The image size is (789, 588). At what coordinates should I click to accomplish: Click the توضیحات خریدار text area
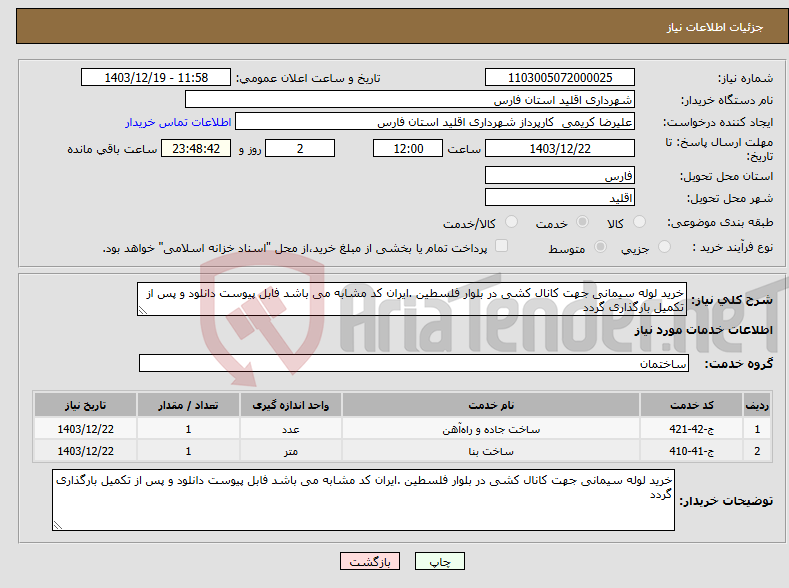363,500
